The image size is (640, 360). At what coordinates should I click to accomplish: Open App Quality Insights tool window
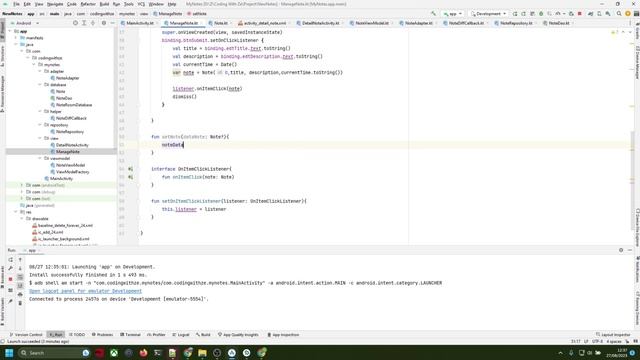(238, 335)
